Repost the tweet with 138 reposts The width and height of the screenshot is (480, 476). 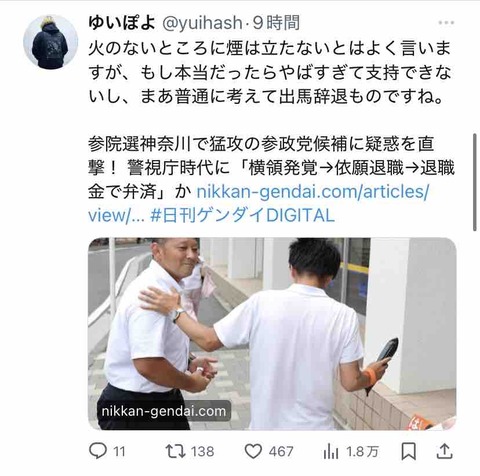pos(176,451)
